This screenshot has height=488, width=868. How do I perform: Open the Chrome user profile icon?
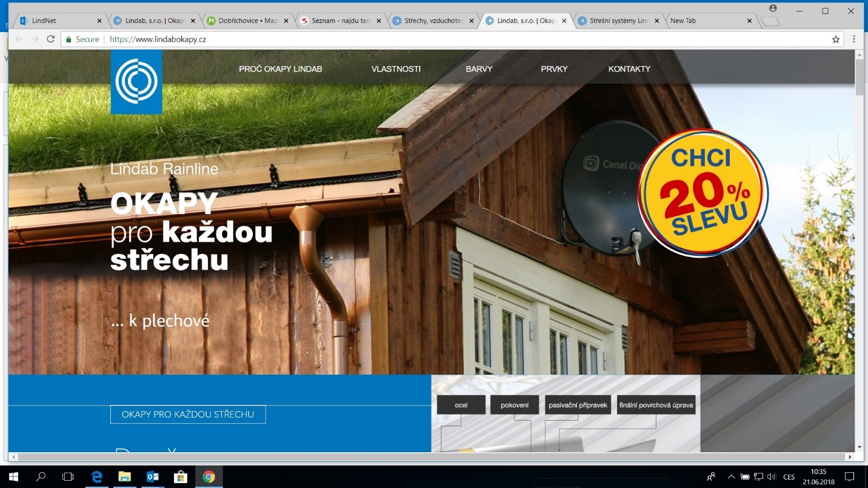pos(773,8)
